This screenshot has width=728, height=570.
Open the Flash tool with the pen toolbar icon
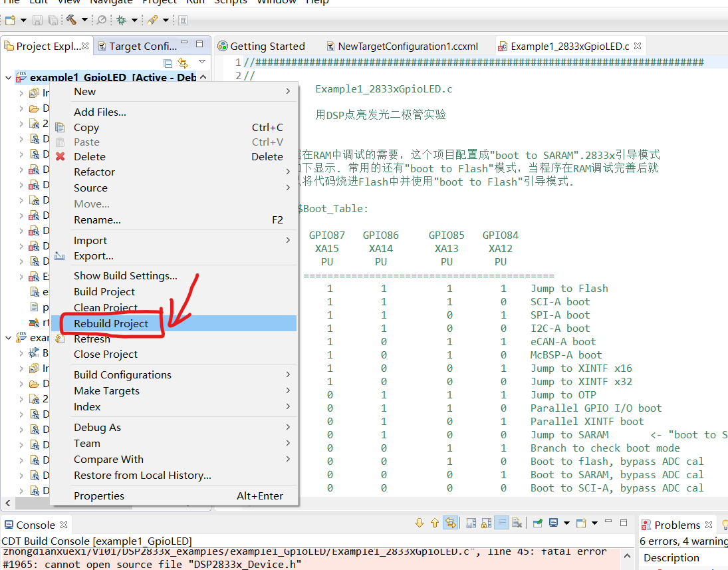(x=153, y=20)
